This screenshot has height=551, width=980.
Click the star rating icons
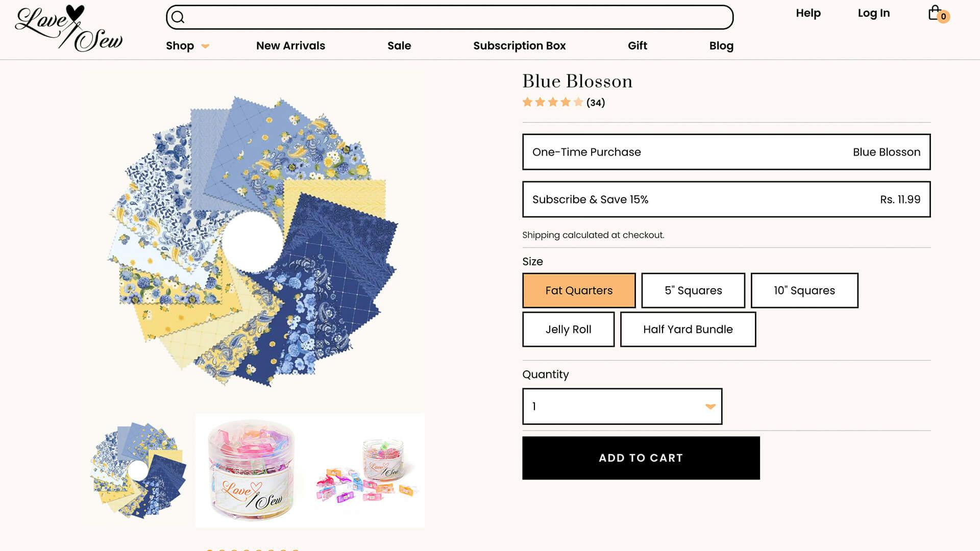pyautogui.click(x=552, y=102)
